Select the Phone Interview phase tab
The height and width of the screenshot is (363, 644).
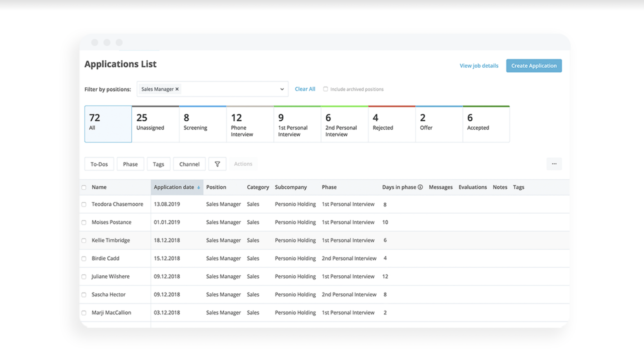click(x=250, y=124)
